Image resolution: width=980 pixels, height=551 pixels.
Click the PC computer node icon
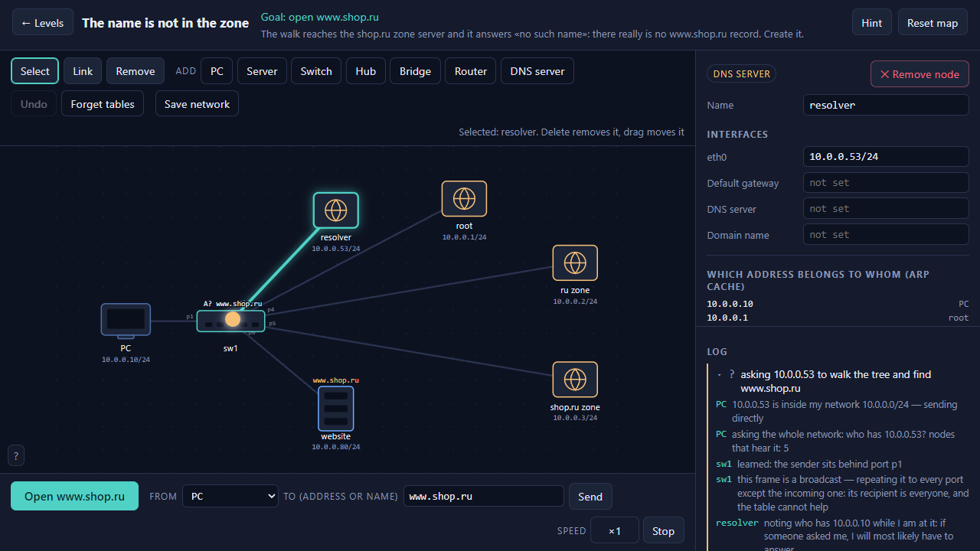[126, 320]
